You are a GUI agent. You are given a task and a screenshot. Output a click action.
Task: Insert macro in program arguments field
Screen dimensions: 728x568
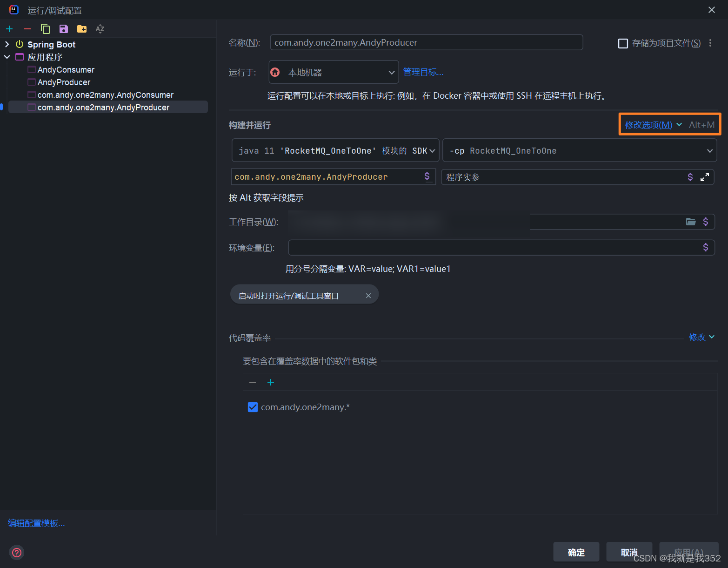click(690, 177)
